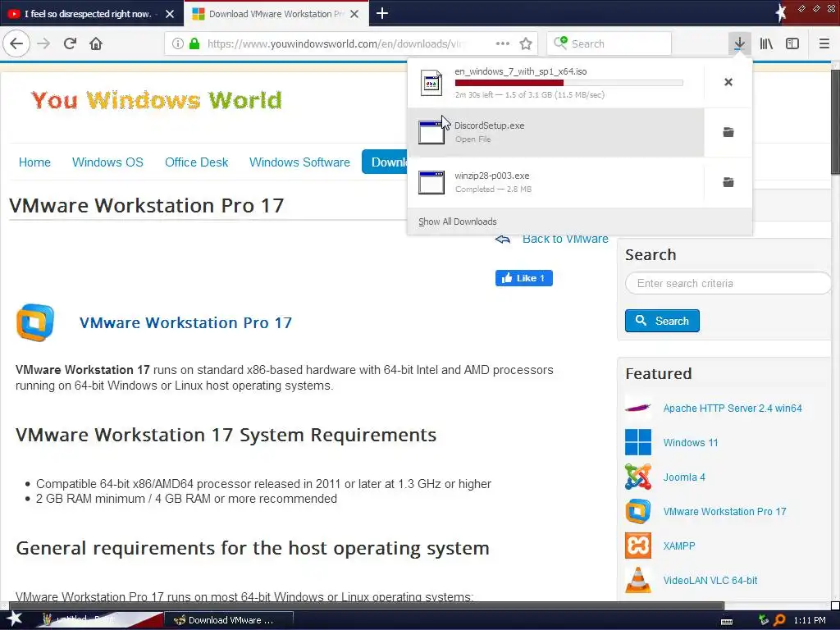Click the Enter search criteria field

tap(728, 283)
